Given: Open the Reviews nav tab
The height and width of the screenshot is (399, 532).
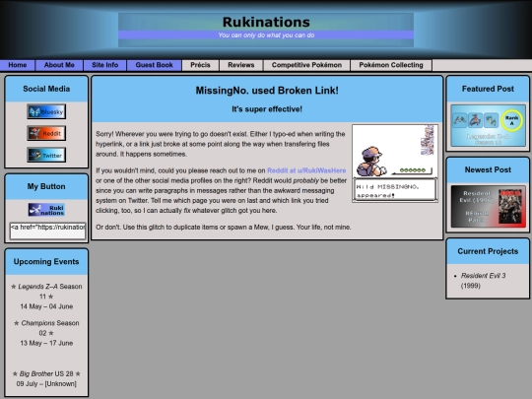Looking at the screenshot, I should 241,65.
